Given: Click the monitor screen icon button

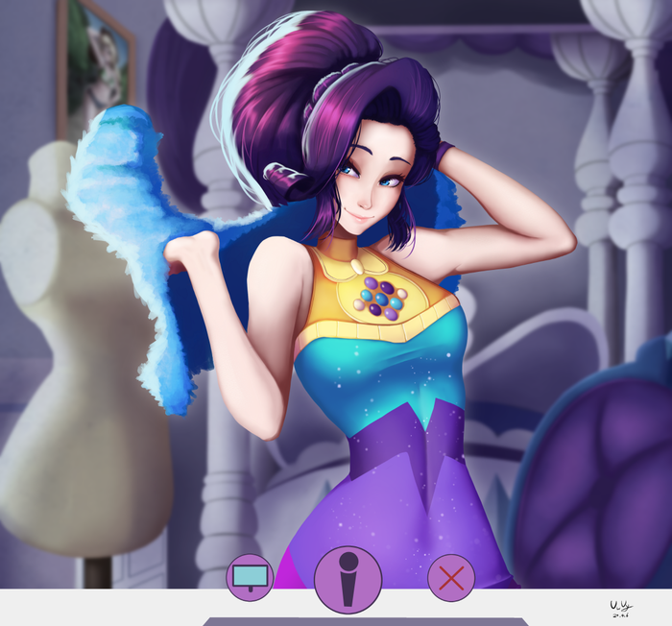Looking at the screenshot, I should tap(250, 578).
